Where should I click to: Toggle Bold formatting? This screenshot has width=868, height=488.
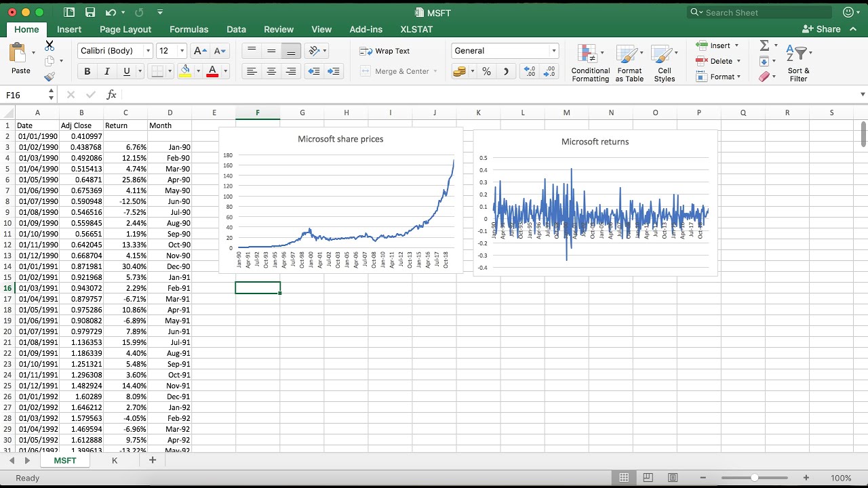tap(87, 71)
